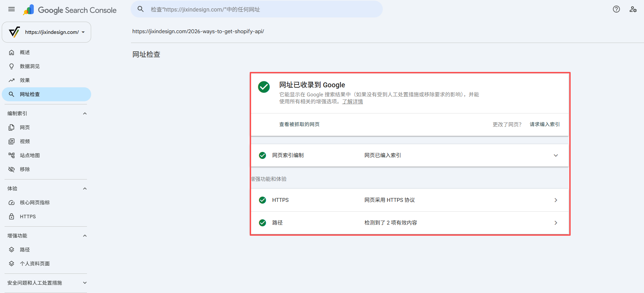Select 网址检查 in the sidebar
This screenshot has height=293, width=644.
pos(46,94)
